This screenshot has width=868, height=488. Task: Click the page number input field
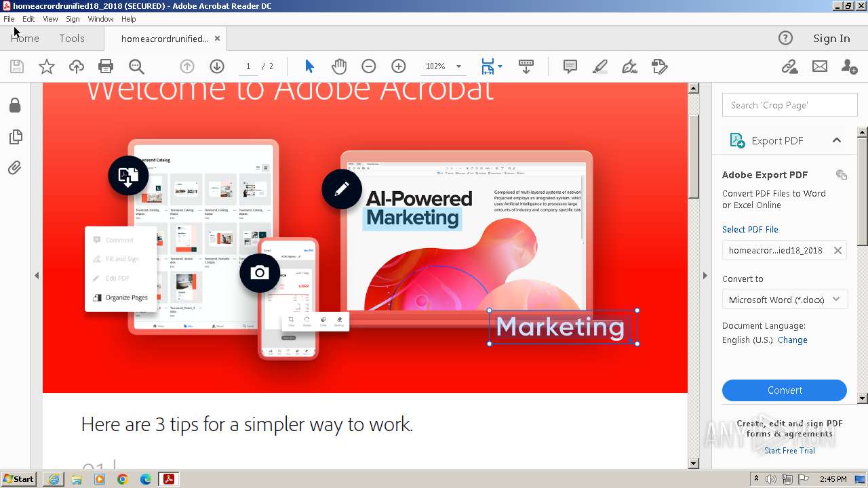pyautogui.click(x=248, y=66)
